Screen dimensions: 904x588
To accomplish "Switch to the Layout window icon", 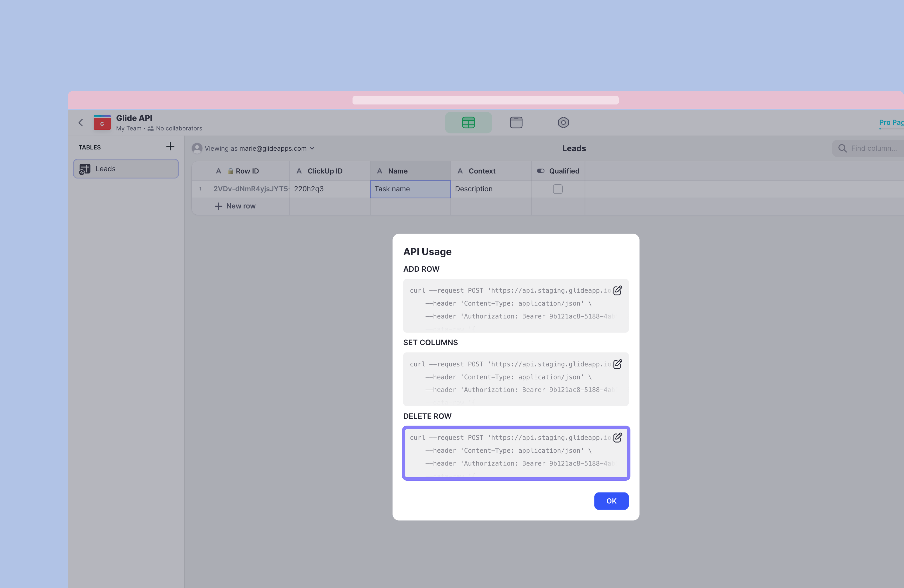I will [516, 122].
